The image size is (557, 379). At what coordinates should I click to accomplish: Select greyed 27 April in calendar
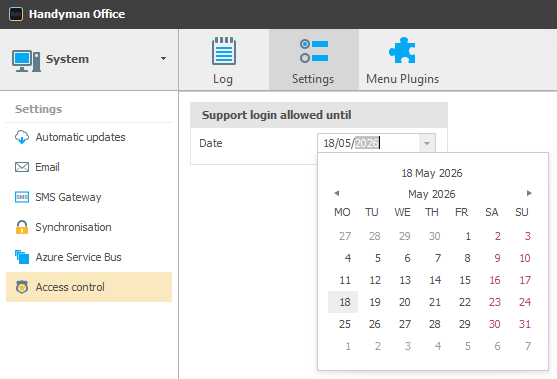coord(345,236)
